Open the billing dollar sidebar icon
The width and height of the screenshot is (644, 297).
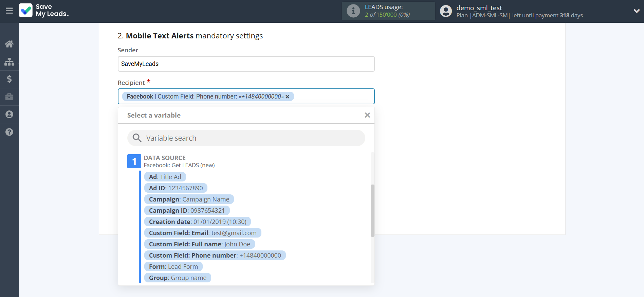pos(9,79)
